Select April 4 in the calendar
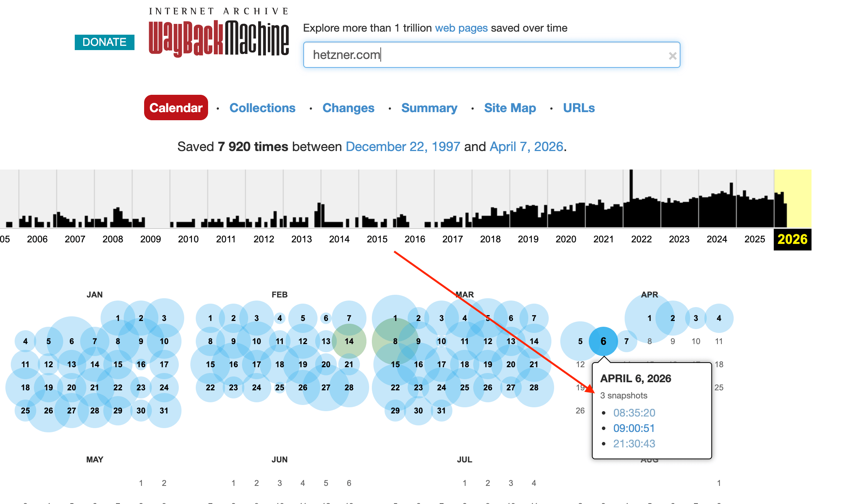This screenshot has height=504, width=867. coord(719,318)
